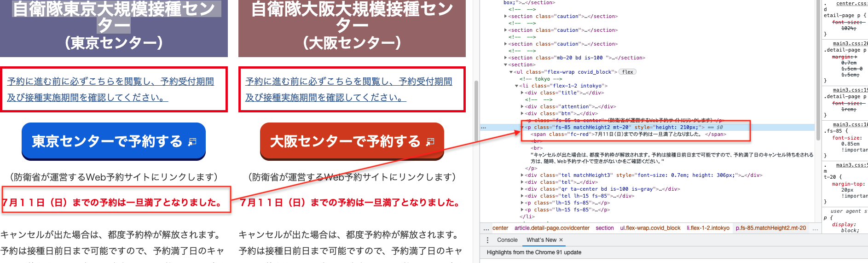
Task: Click the three-dot actions icon on the selected DOM row
Action: click(x=483, y=127)
